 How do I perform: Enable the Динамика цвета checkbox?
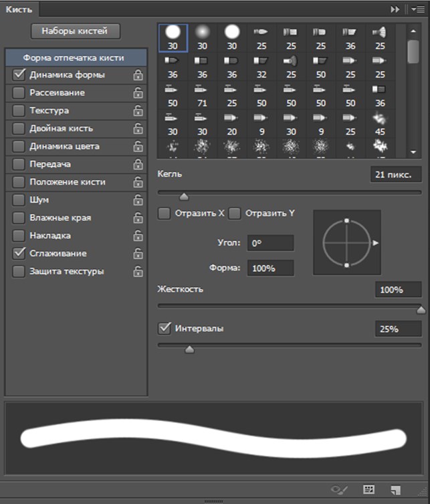[19, 147]
